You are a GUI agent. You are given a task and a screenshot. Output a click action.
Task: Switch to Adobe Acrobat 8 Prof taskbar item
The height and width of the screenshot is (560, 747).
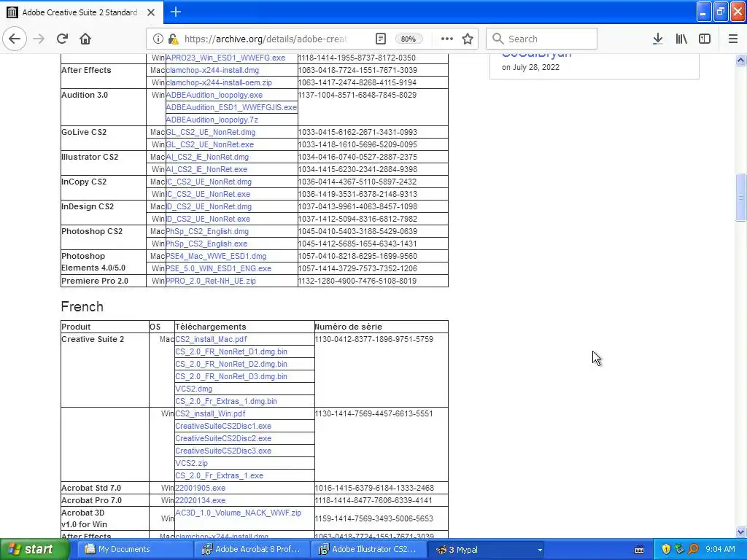click(252, 549)
